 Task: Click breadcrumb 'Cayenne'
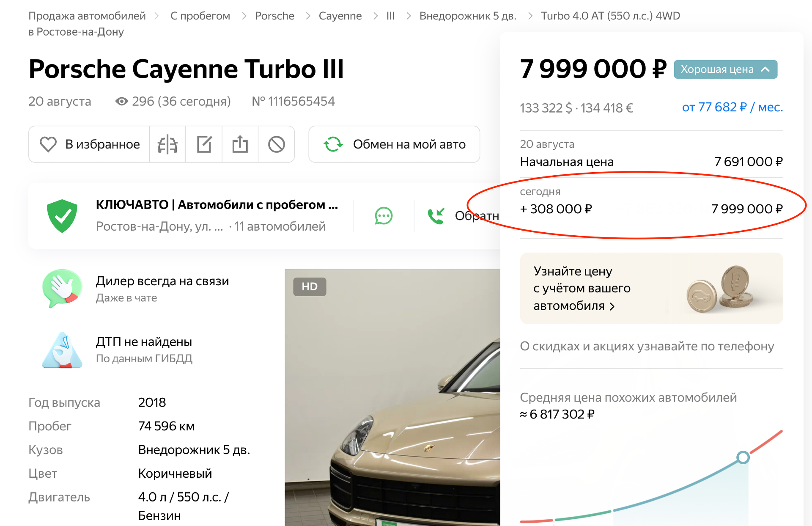click(340, 16)
